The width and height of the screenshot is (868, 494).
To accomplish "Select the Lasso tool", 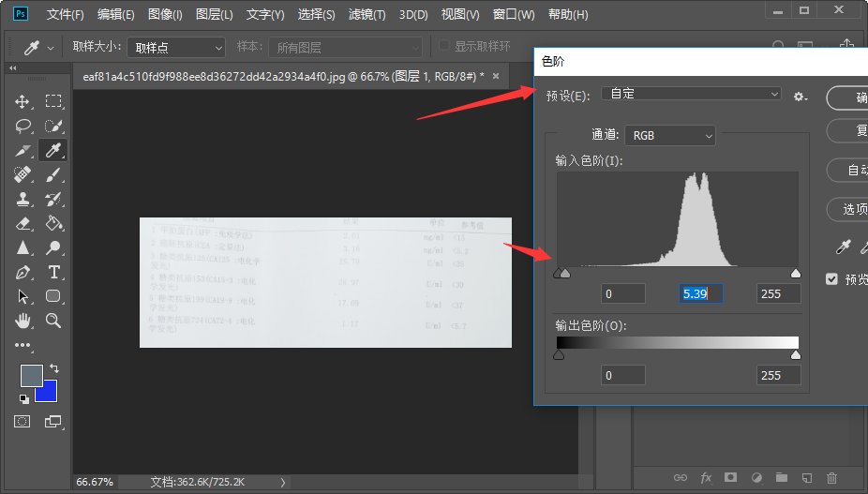I will click(22, 126).
